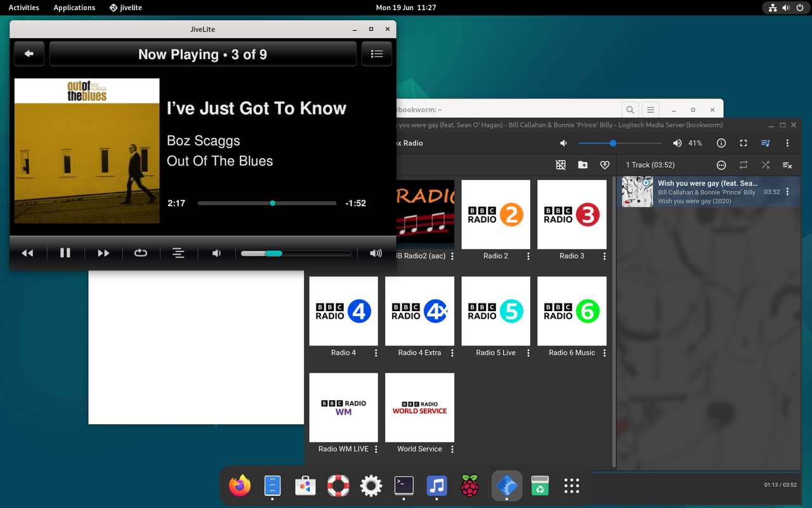The width and height of the screenshot is (812, 508).
Task: Open the clock calendar Mon 19 Jun
Action: [406, 8]
